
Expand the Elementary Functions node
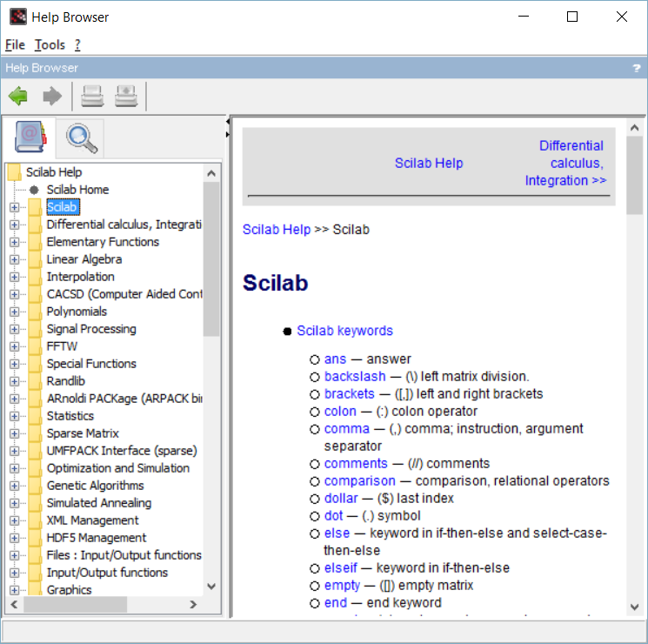pos(15,242)
